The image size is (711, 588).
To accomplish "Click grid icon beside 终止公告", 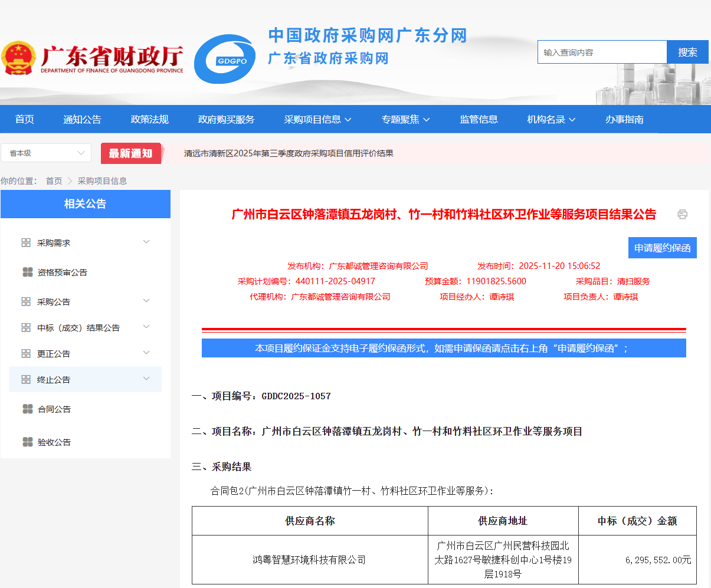I will [x=26, y=379].
